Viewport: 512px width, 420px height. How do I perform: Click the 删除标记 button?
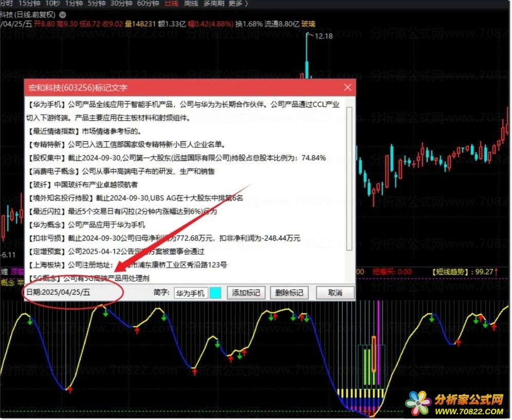point(289,293)
